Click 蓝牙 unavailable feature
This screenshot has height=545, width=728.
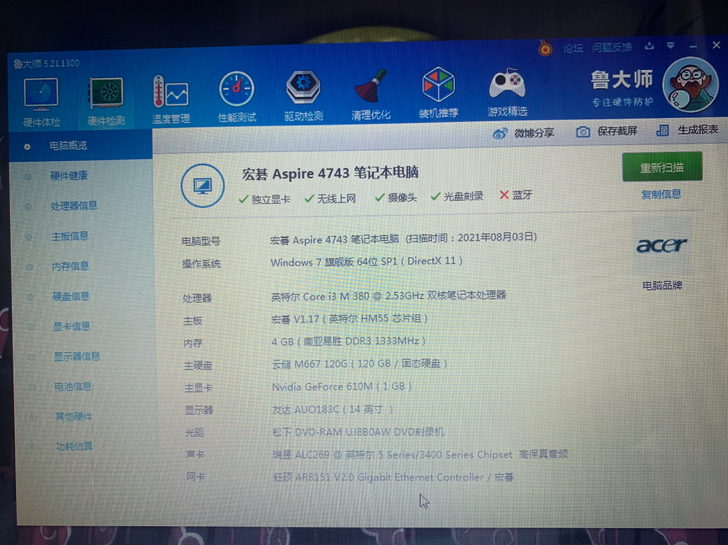point(516,195)
